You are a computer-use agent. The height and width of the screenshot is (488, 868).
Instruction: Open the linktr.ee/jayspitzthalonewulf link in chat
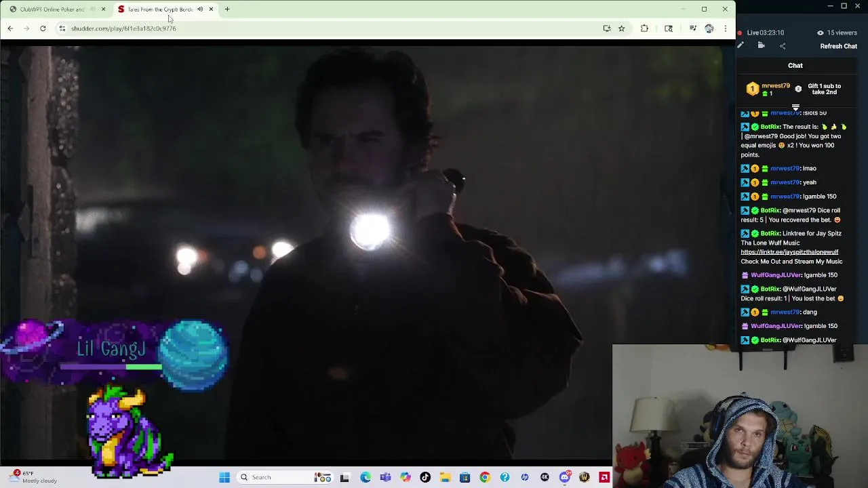789,252
